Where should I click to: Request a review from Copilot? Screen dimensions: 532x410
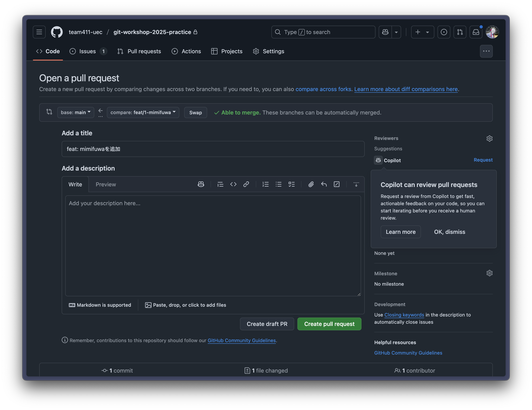tap(483, 160)
